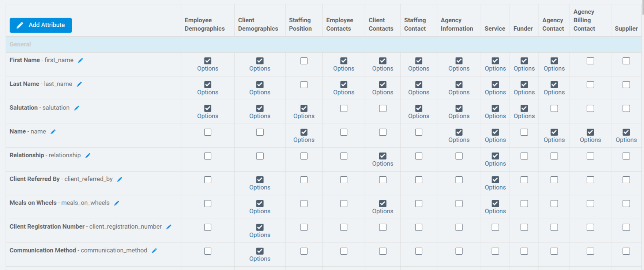Edit the Client Referred By attribute
Viewport: 644px width, 270px height.
(x=120, y=179)
